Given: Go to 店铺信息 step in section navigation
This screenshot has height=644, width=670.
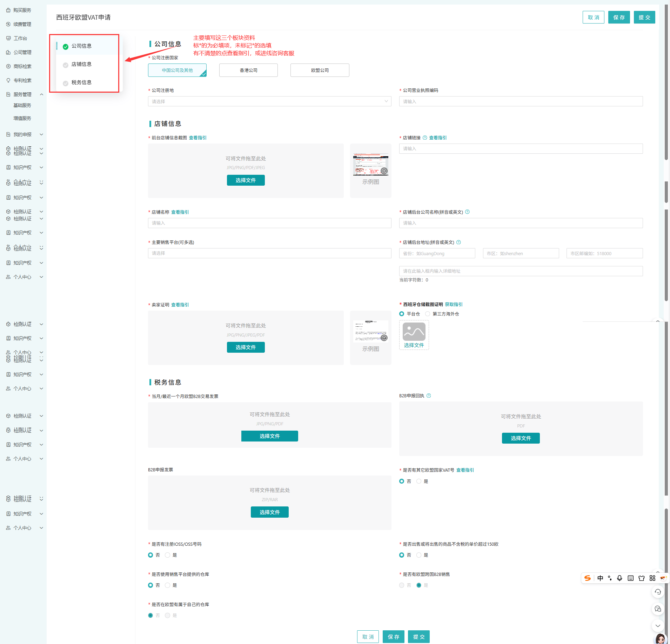Looking at the screenshot, I should pos(81,64).
